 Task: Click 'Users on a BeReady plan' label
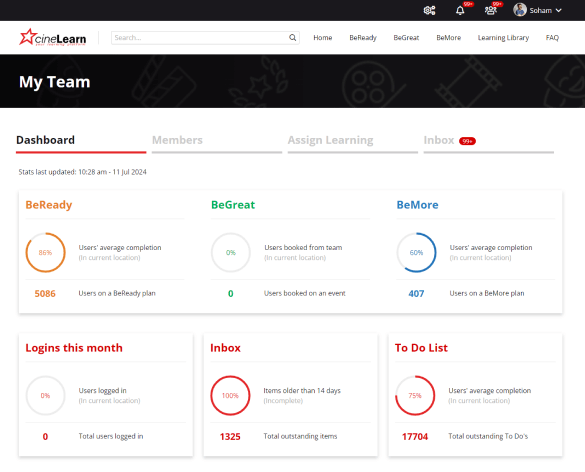(117, 293)
